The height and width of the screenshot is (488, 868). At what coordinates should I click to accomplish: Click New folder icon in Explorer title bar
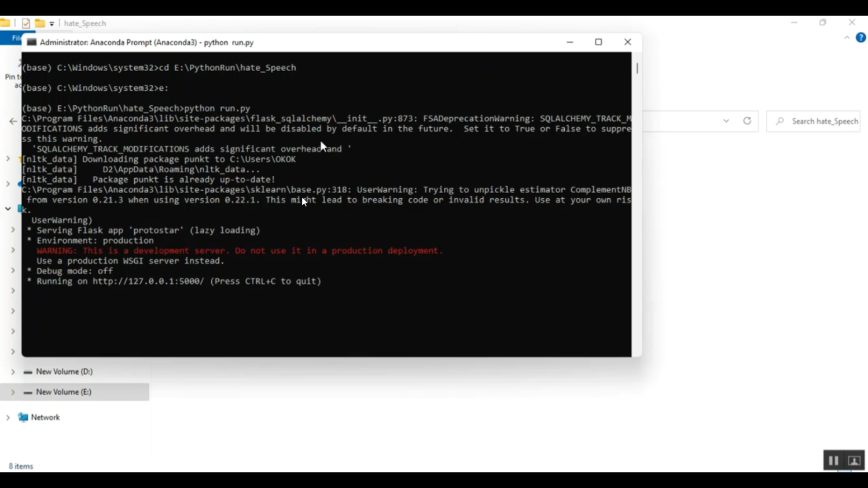pos(40,23)
